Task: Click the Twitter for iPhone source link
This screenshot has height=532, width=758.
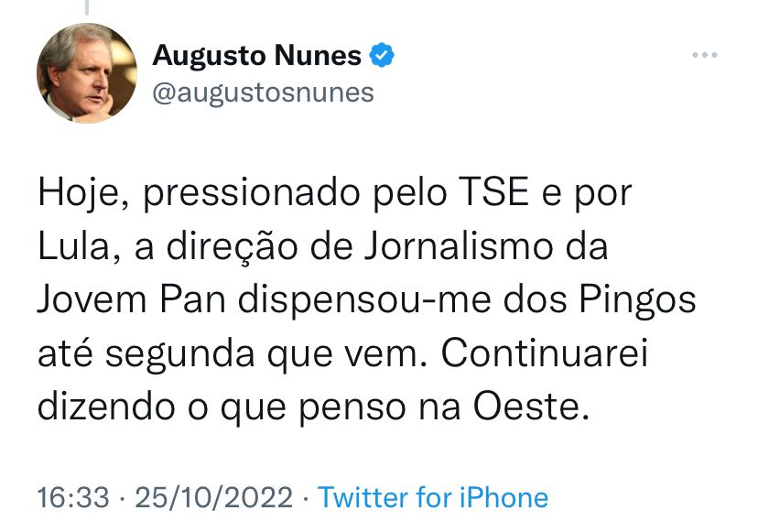Action: pyautogui.click(x=432, y=498)
